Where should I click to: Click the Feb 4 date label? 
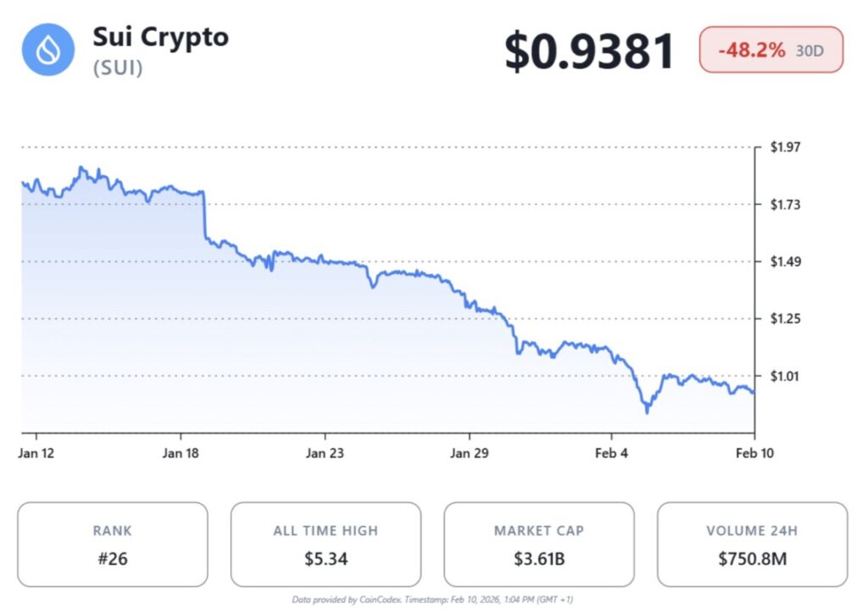point(611,453)
